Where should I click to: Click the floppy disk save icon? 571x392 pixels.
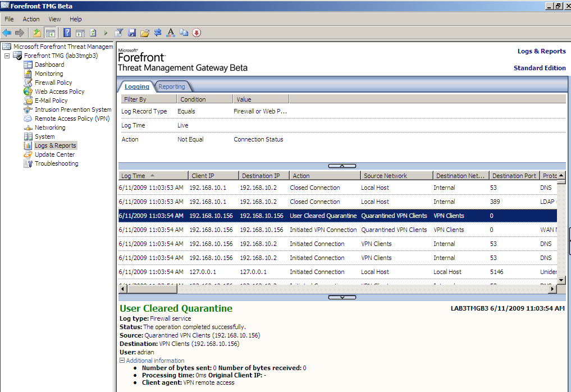[132, 33]
